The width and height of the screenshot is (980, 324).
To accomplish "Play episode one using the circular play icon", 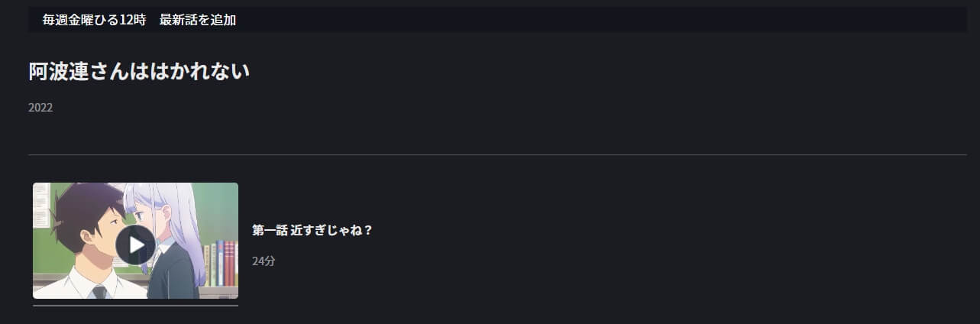I will point(135,245).
